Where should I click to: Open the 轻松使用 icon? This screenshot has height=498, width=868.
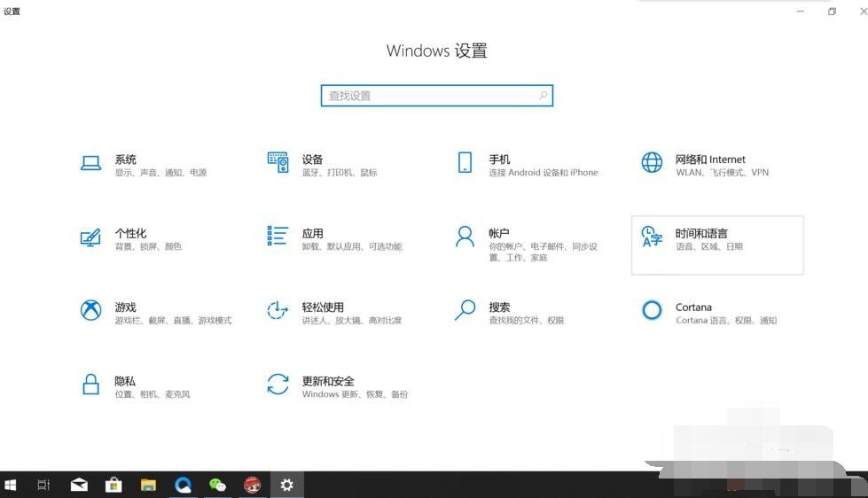coord(278,310)
